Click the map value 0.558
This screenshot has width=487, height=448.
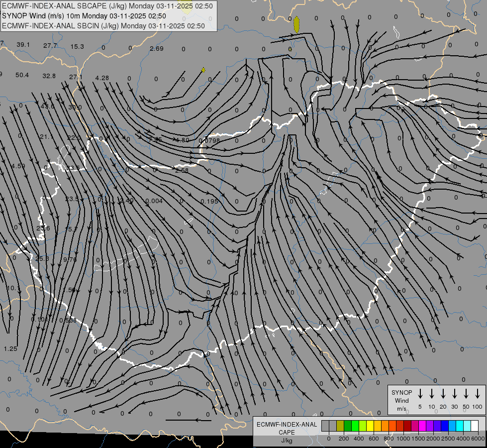(x=68, y=321)
